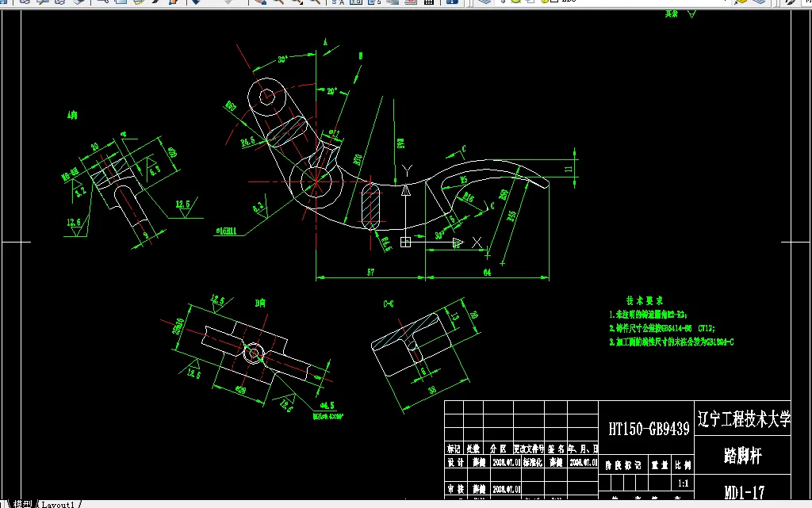Click the 设计 title block cell

(x=455, y=462)
